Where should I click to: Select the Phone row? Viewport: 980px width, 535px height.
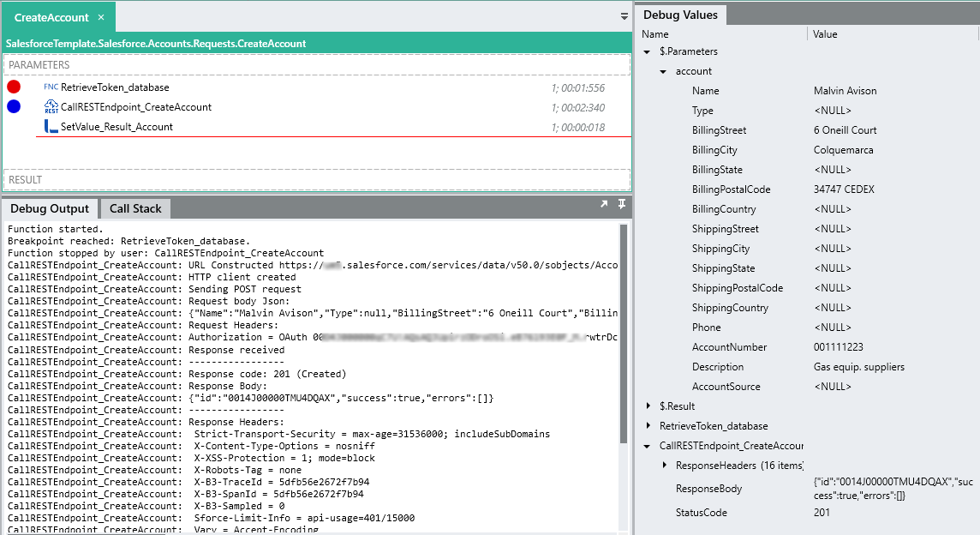tap(808, 328)
